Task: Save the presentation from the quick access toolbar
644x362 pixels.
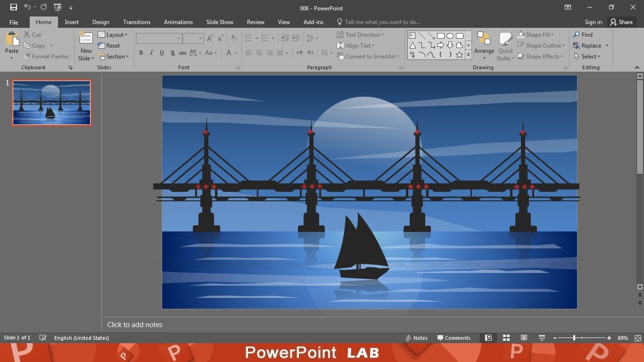Action: pos(14,7)
